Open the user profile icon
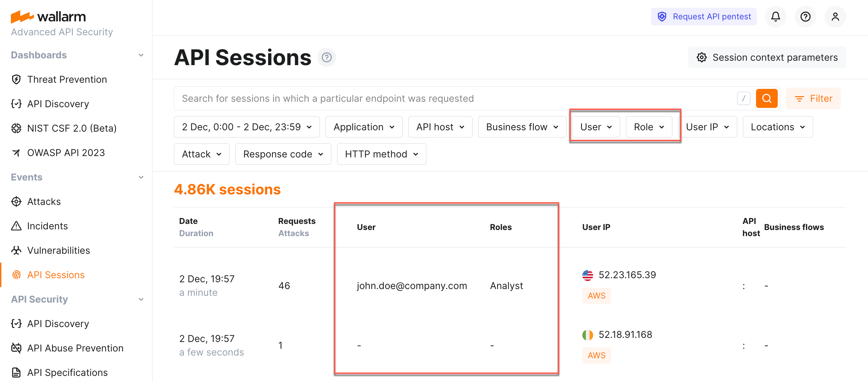 pyautogui.click(x=835, y=16)
